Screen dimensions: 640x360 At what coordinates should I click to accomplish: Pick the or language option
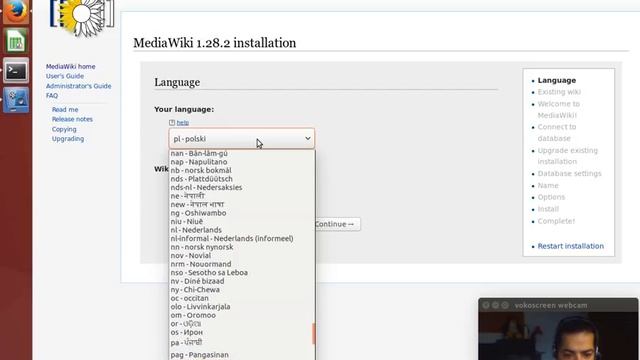point(242,324)
